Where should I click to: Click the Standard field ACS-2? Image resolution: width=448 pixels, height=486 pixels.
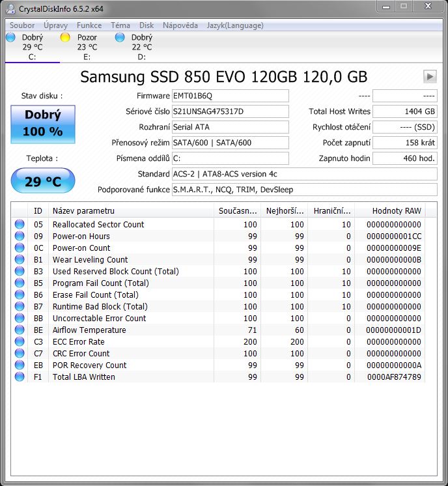click(x=305, y=174)
